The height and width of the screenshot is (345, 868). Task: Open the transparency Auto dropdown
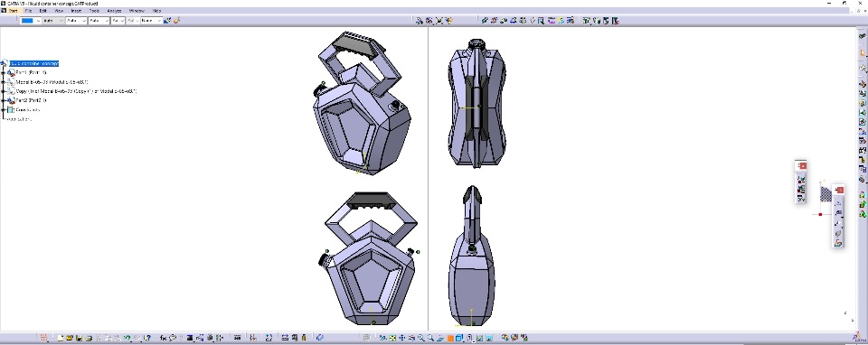(53, 21)
